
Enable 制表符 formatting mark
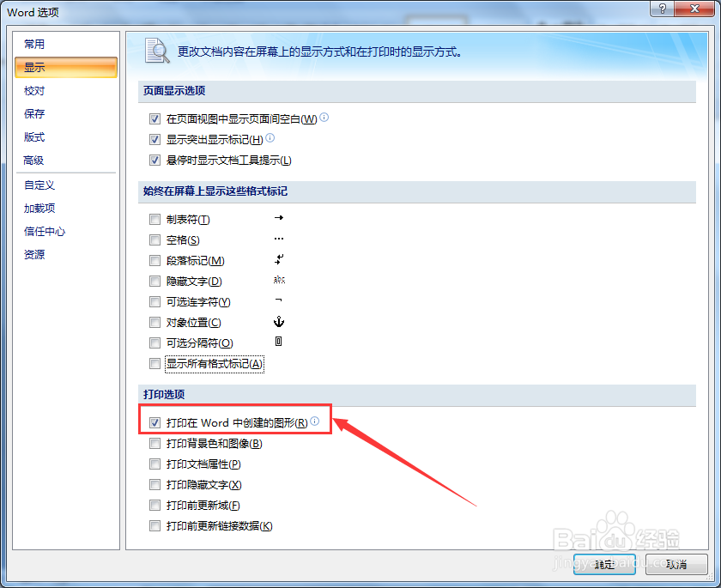155,219
